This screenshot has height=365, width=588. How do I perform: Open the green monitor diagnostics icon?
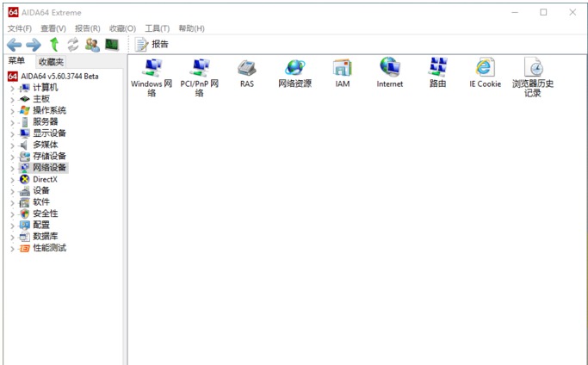pos(112,45)
